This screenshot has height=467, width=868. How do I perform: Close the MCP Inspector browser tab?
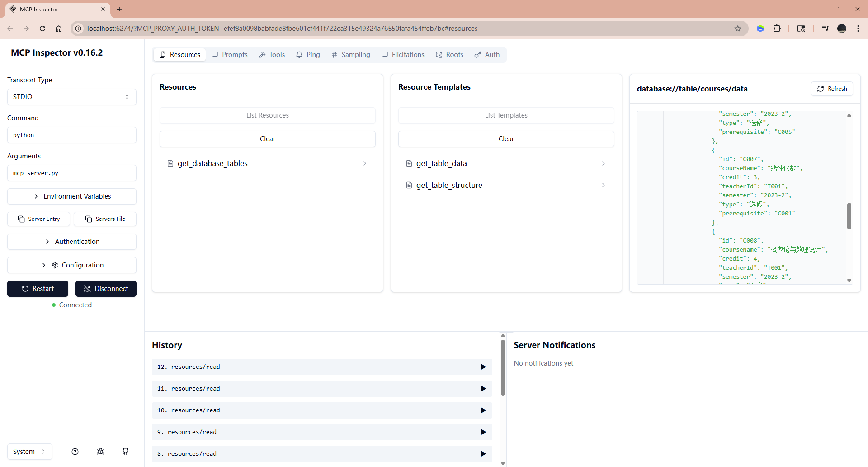tap(103, 9)
